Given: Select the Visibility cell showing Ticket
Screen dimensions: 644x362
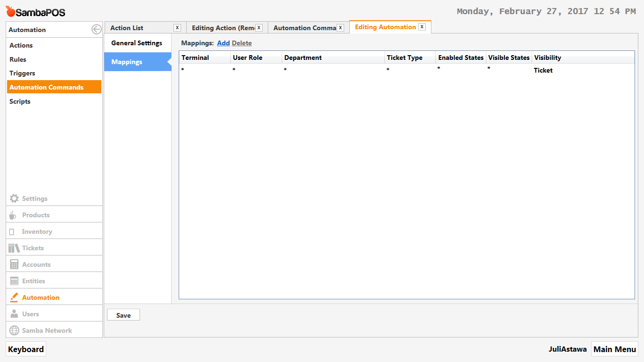Looking at the screenshot, I should [543, 70].
